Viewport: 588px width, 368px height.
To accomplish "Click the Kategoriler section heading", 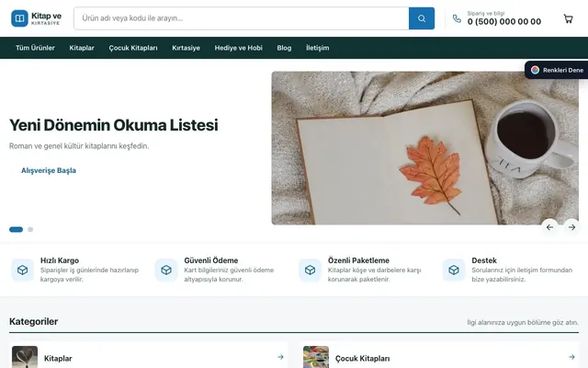I will [33, 321].
